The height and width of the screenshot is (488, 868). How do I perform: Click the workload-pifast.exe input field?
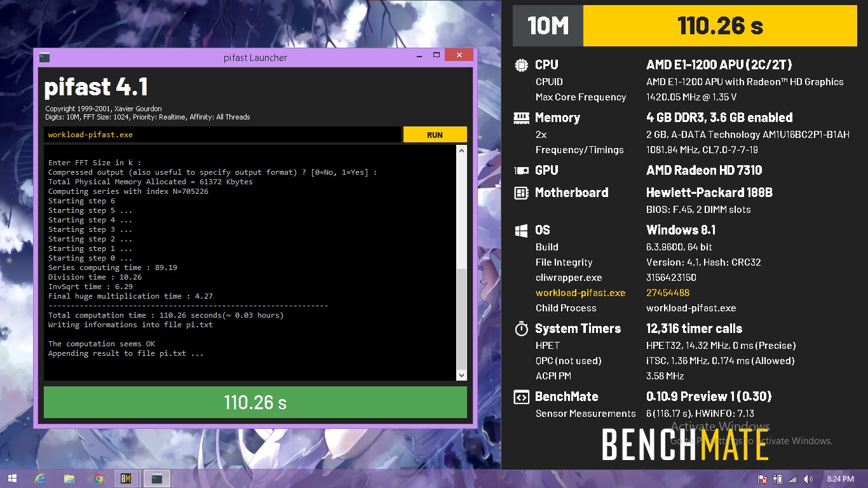pyautogui.click(x=222, y=135)
